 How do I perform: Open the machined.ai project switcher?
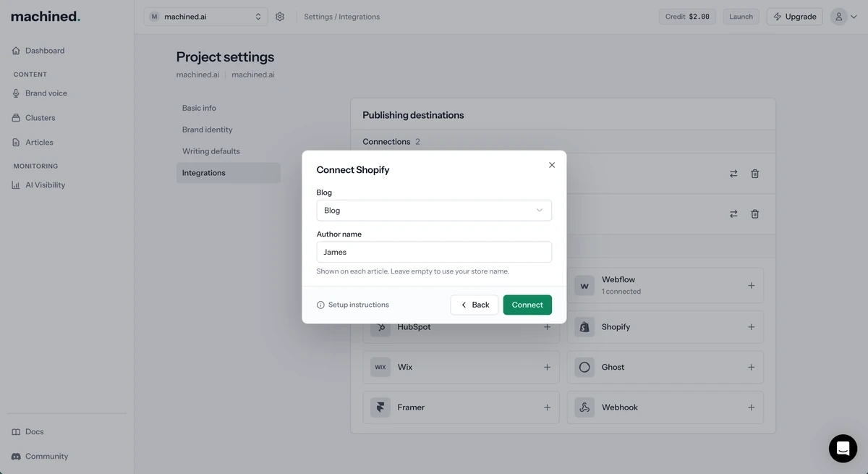205,17
